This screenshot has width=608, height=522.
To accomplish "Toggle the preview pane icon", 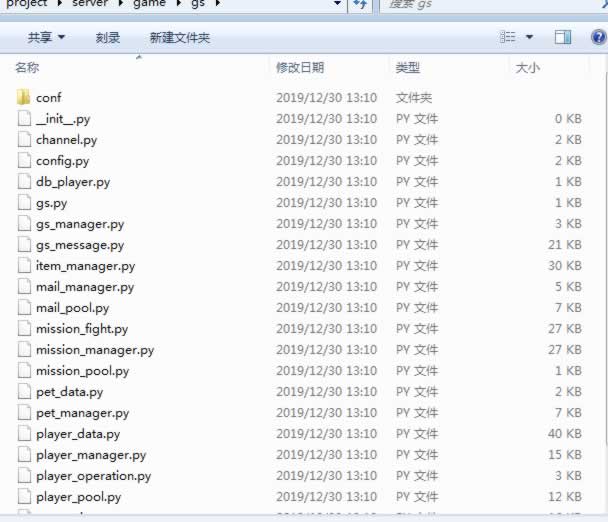I will [563, 37].
